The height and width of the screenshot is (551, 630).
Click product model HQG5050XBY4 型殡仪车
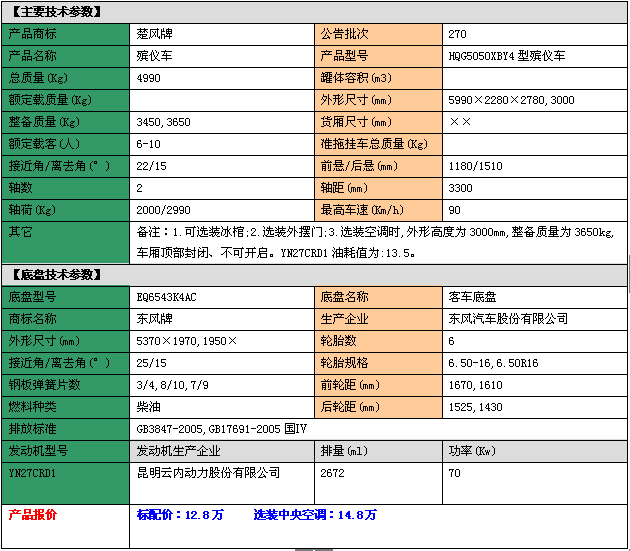pos(507,56)
